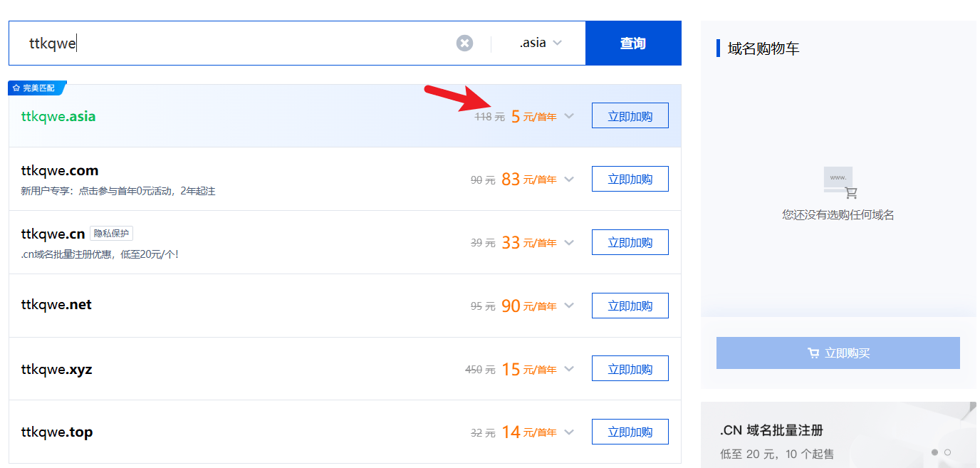Viewport: 980px width, 468px height.
Task: Add ttkqwe.xyz to cart
Action: tap(630, 368)
